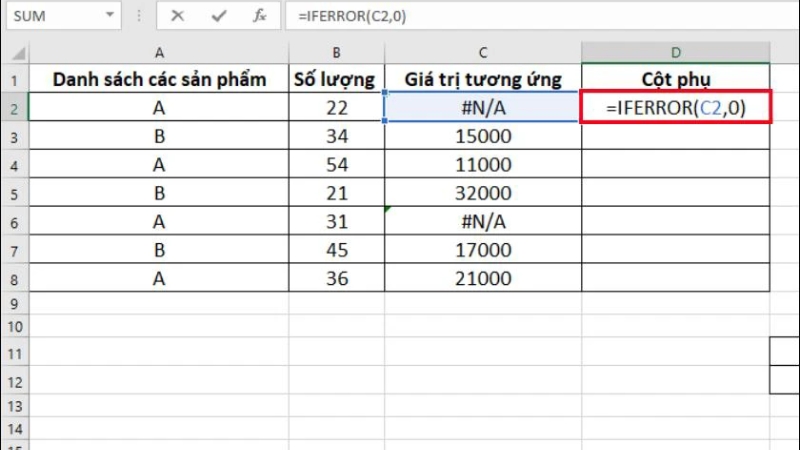800x450 pixels.
Task: Click the Select All corner triangle
Action: coord(14,51)
